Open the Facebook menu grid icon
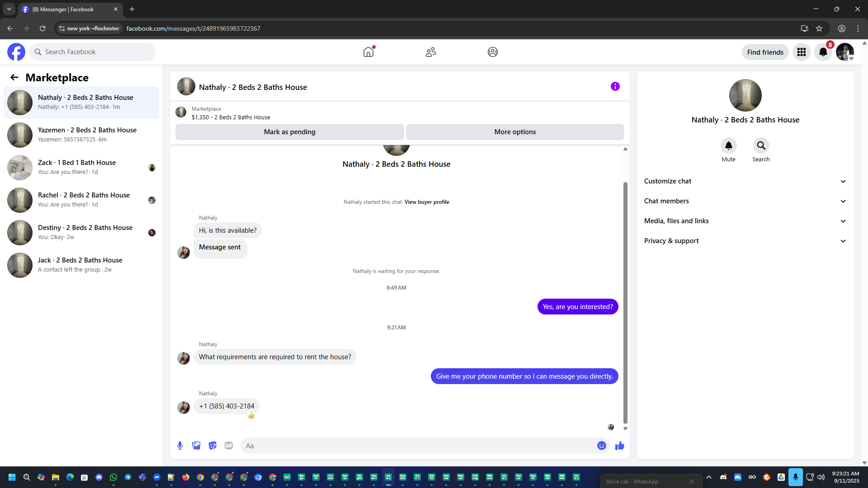 (x=801, y=52)
